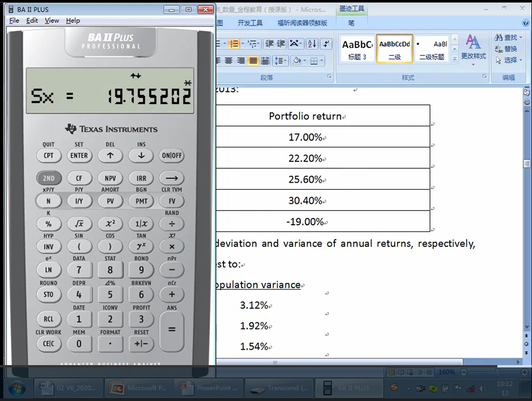The height and width of the screenshot is (401, 532).
Task: Apply the 二级 style
Action: point(395,49)
